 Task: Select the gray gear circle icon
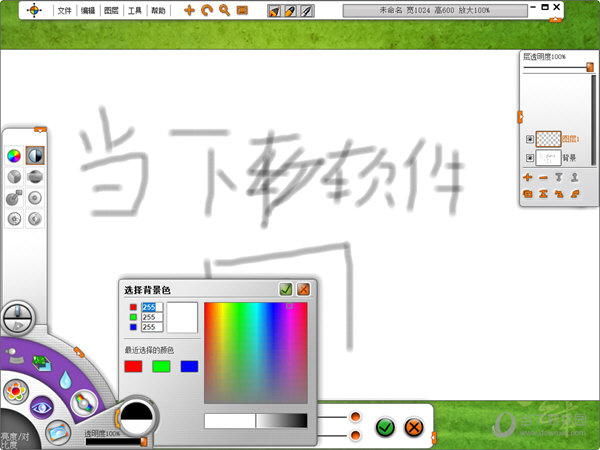pyautogui.click(x=14, y=218)
